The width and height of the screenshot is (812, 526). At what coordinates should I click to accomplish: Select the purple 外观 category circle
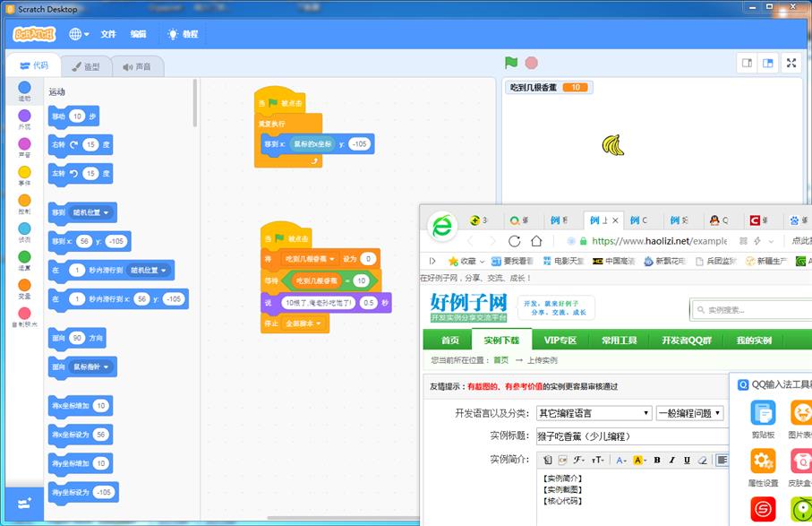coord(24,116)
